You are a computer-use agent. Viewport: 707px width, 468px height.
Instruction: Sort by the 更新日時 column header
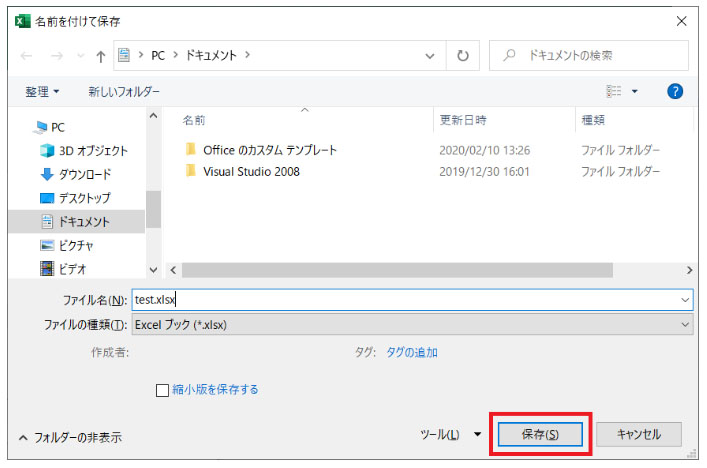[463, 120]
